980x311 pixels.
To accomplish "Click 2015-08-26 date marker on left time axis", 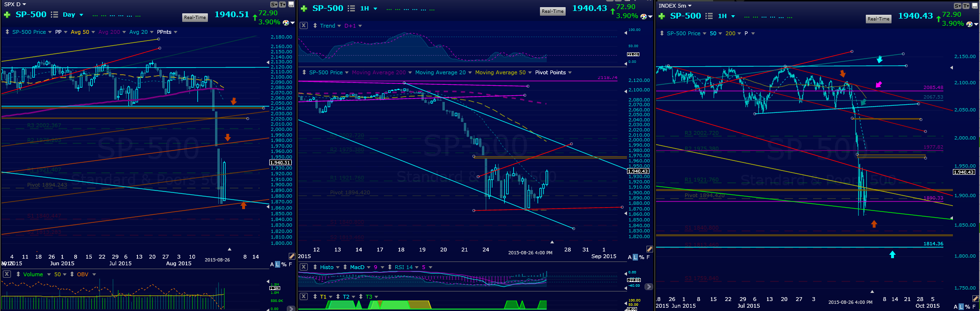I will tap(217, 260).
